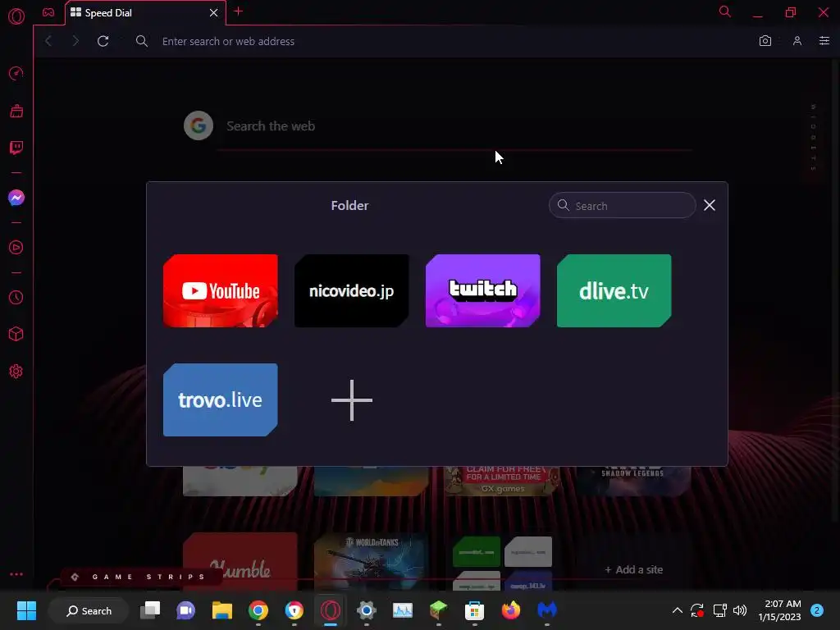Open volume control in system tray
Image resolution: width=840 pixels, height=630 pixels.
[x=740, y=610]
